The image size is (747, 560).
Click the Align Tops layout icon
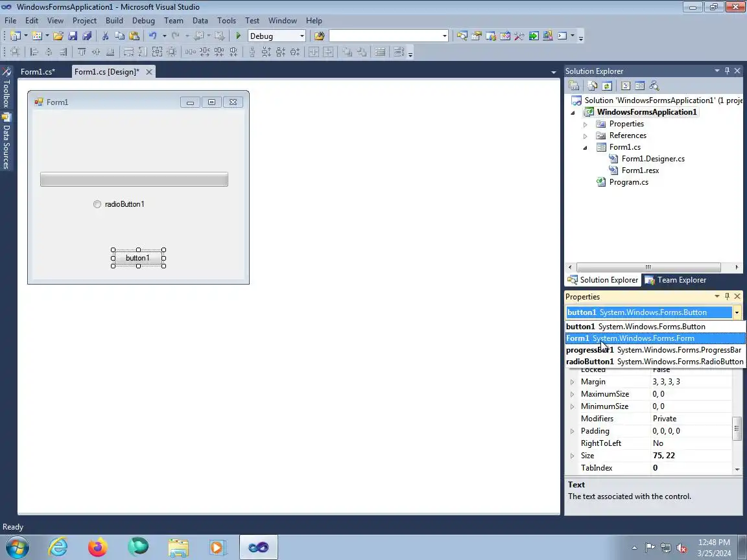(82, 52)
